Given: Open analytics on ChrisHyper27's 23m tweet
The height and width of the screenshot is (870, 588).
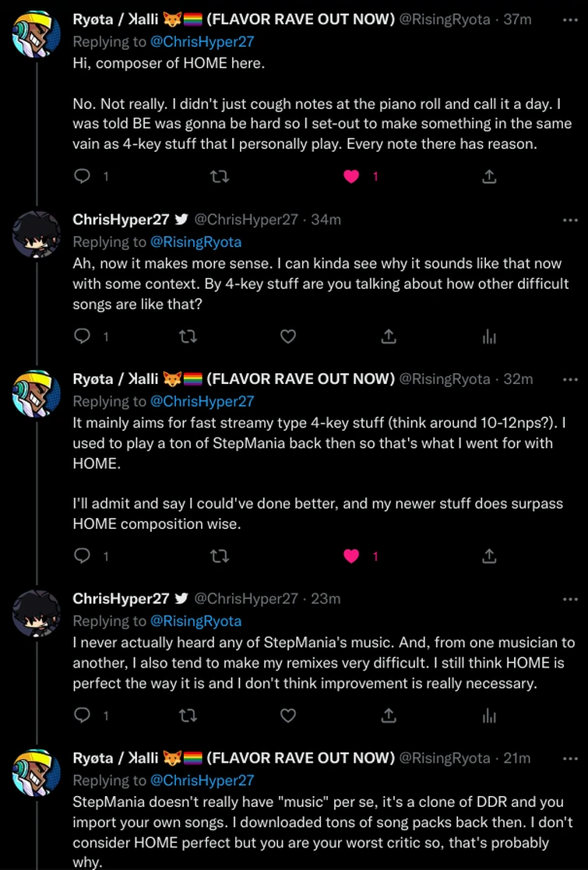Looking at the screenshot, I should click(x=489, y=715).
